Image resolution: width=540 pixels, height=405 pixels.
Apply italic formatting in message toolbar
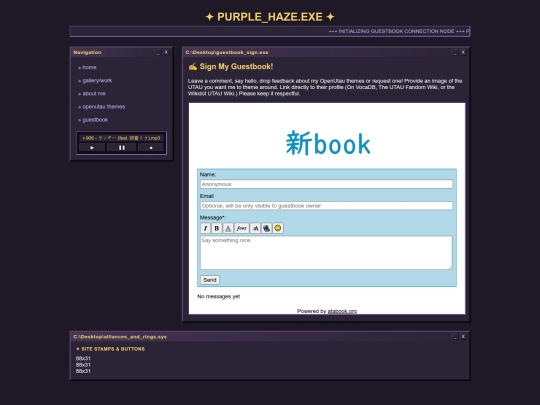(x=205, y=228)
